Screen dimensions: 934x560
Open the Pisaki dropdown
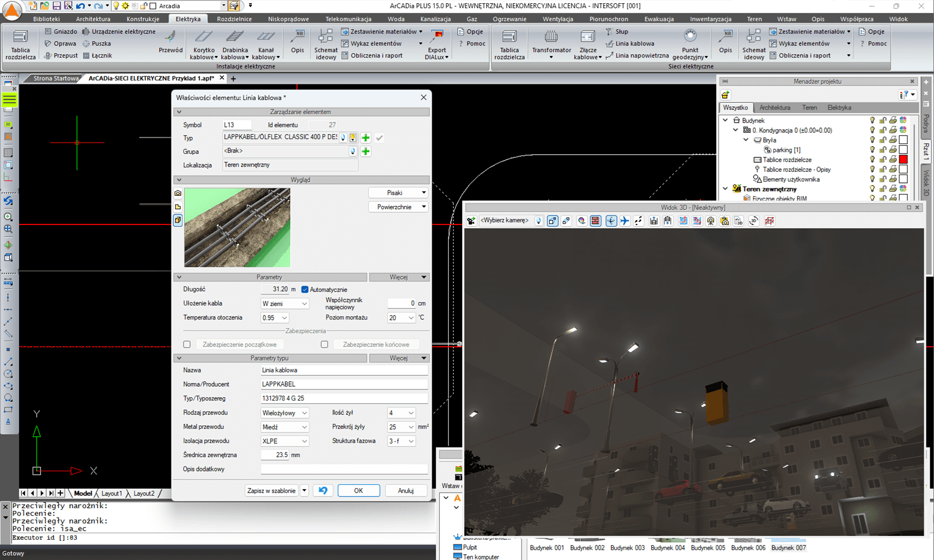point(398,193)
